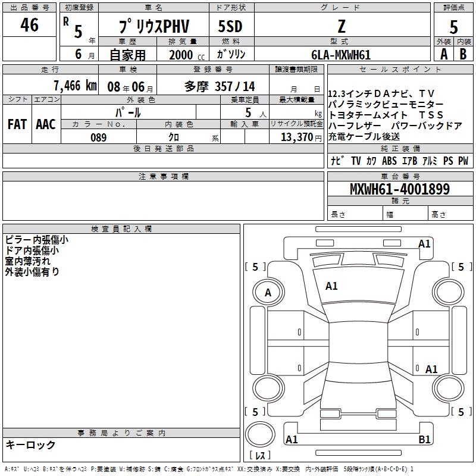The width and height of the screenshot is (476, 476).
Task: Click the overall score "5" under 評価点
Action: click(x=453, y=27)
